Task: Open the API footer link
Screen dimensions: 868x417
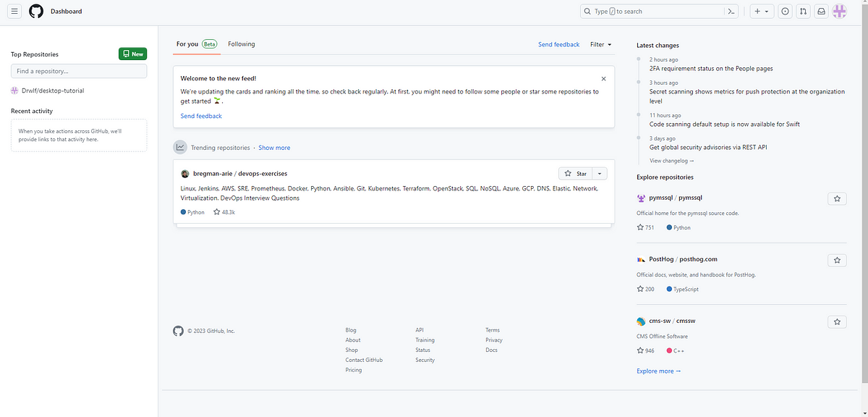Action: 420,330
